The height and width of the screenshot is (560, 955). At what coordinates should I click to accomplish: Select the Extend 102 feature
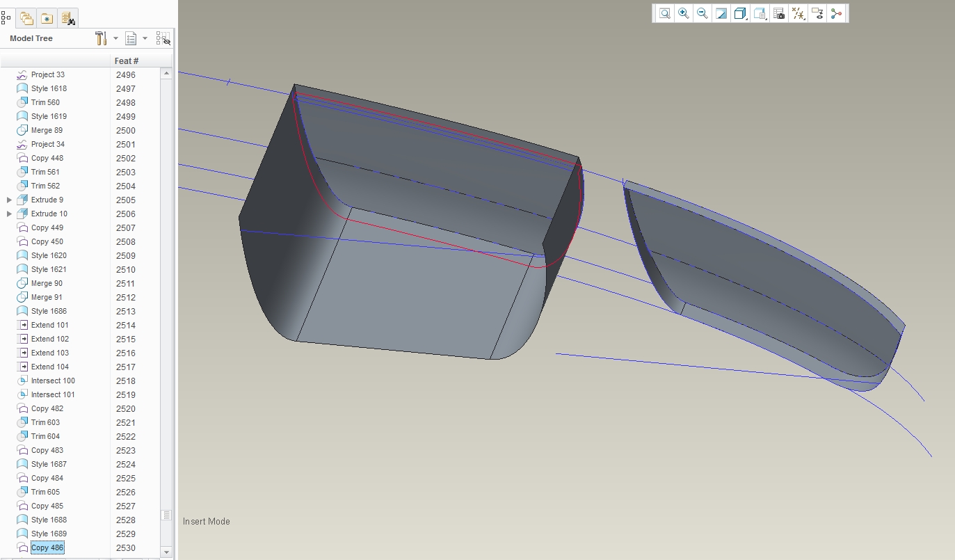(50, 339)
